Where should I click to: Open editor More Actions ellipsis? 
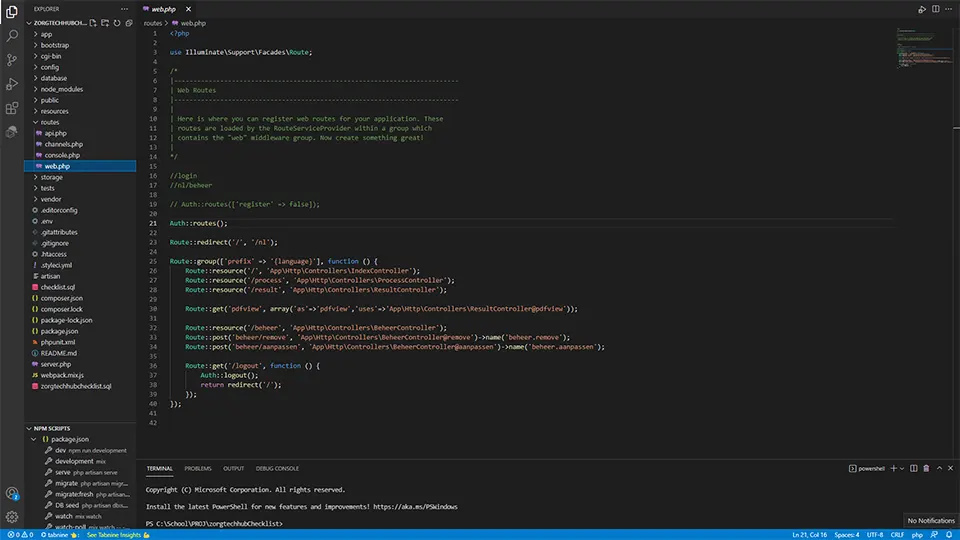(948, 9)
